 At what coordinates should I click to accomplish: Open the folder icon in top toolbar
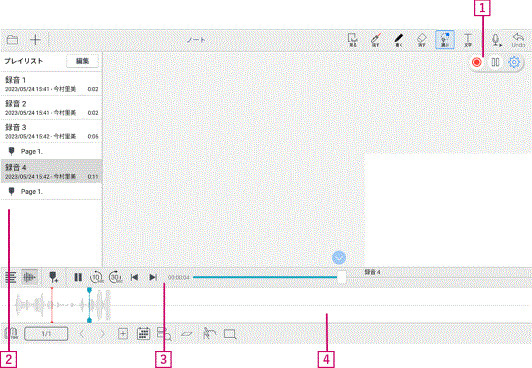[x=12, y=40]
